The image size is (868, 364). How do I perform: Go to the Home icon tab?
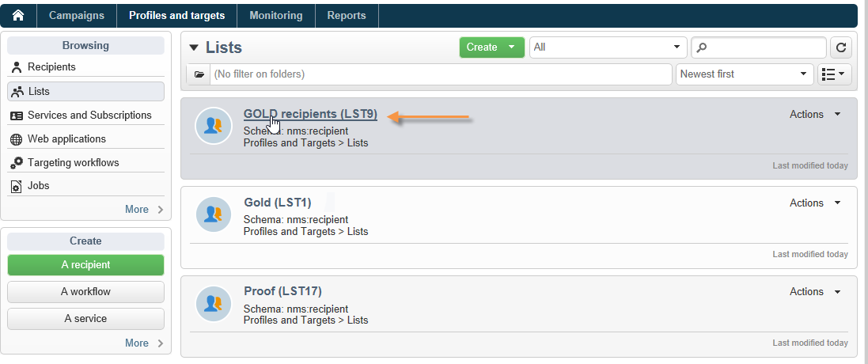[18, 16]
